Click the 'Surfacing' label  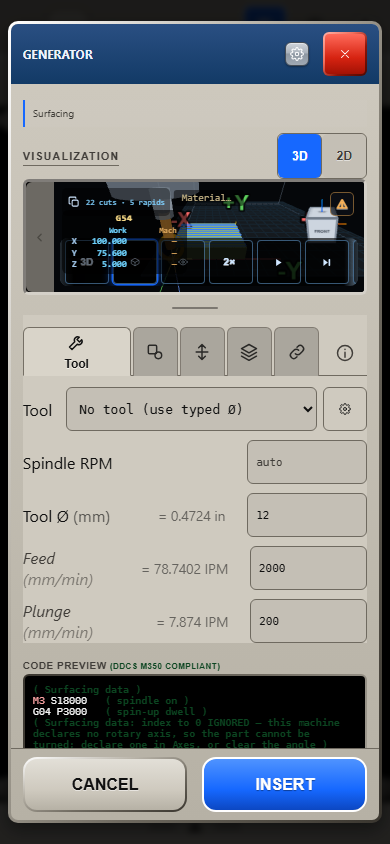coord(53,114)
